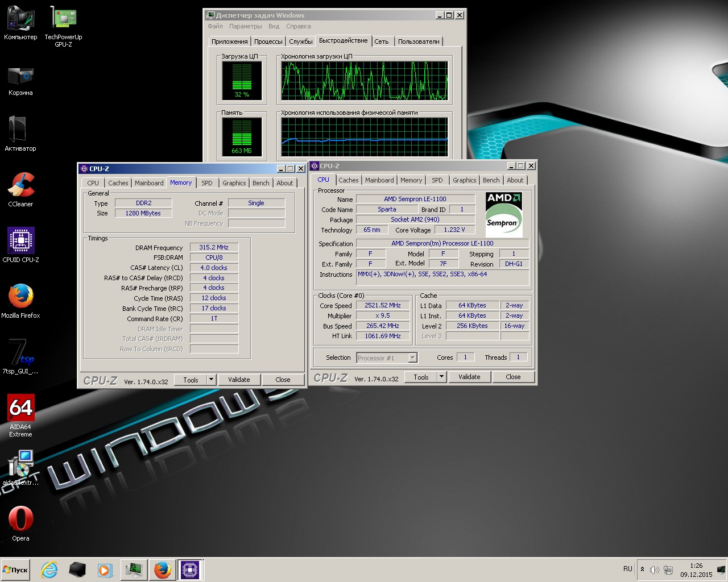Open the Processor #1 selection dropdown
The height and width of the screenshot is (582, 728).
click(387, 357)
